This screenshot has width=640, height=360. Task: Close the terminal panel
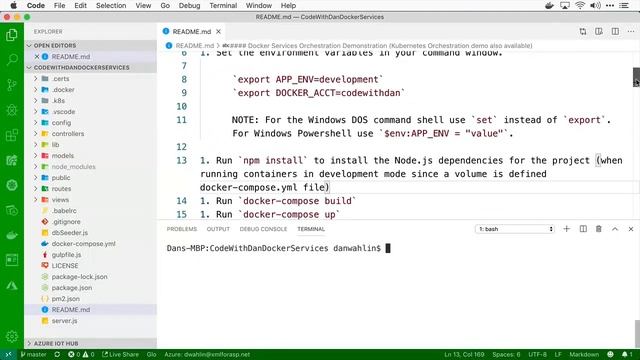click(631, 229)
